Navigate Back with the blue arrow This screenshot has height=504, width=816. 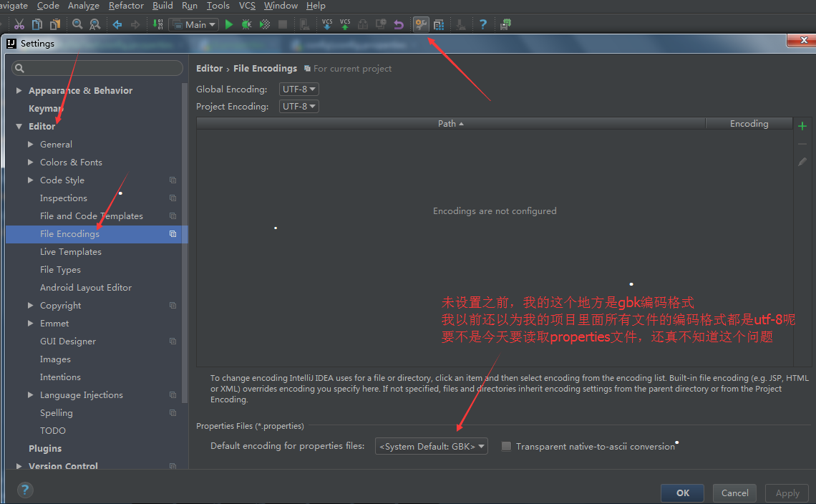117,24
